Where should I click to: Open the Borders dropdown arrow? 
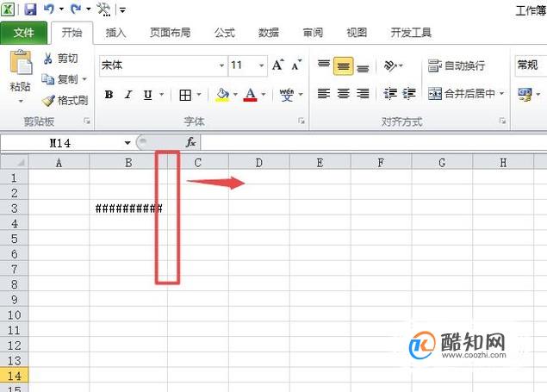pos(199,94)
